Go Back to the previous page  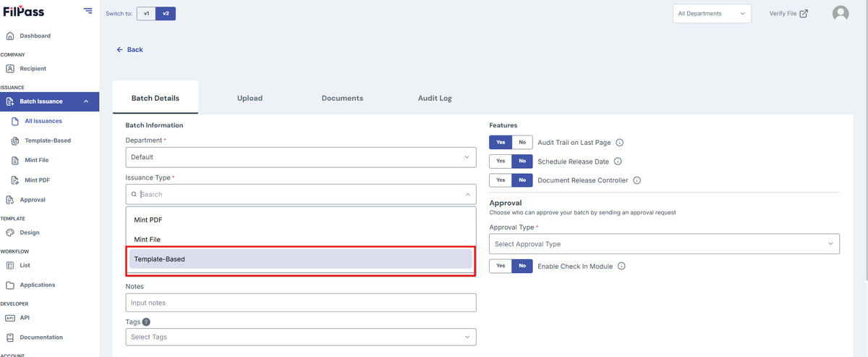point(130,50)
